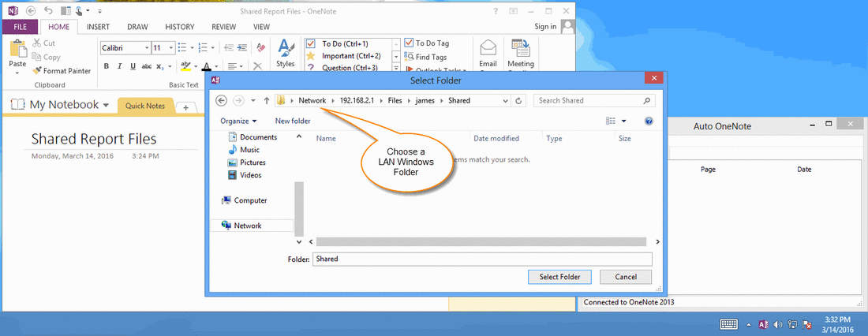Click the paragraph alignment icon
Viewport: 868px width, 336px height.
[232, 66]
